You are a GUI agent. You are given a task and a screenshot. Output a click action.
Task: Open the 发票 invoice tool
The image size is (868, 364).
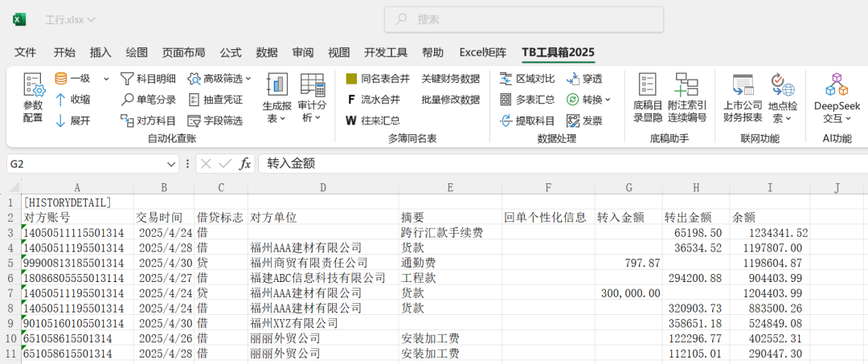click(x=584, y=121)
